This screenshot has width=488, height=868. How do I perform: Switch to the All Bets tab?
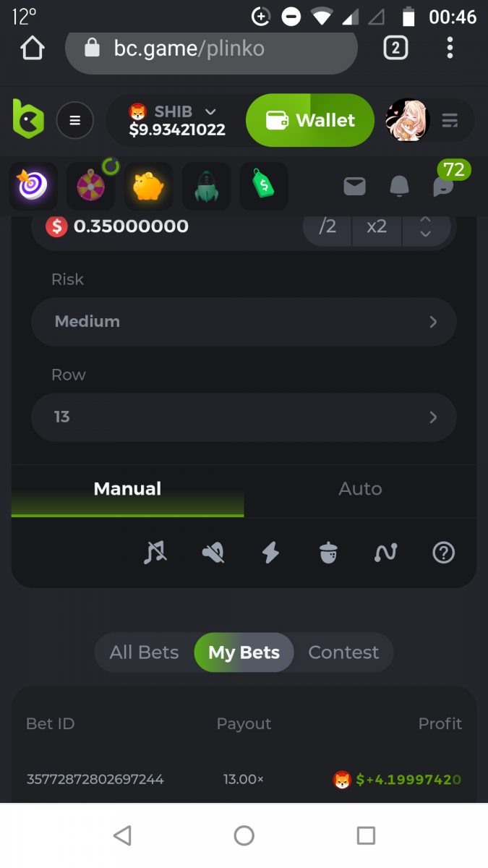click(144, 652)
